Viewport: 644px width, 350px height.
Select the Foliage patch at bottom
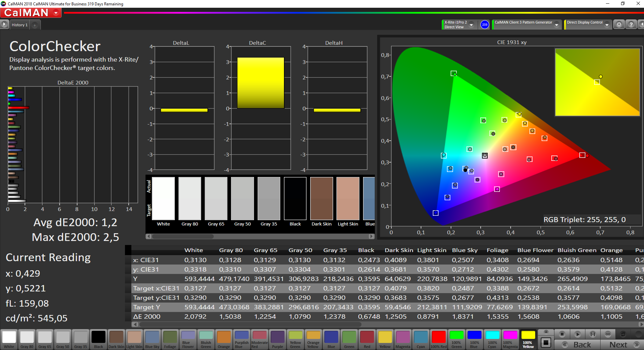click(170, 340)
